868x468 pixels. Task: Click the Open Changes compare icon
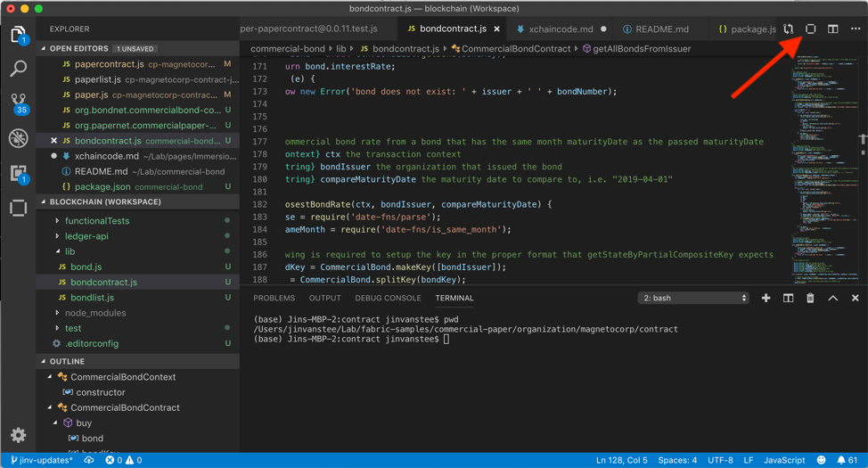(789, 29)
